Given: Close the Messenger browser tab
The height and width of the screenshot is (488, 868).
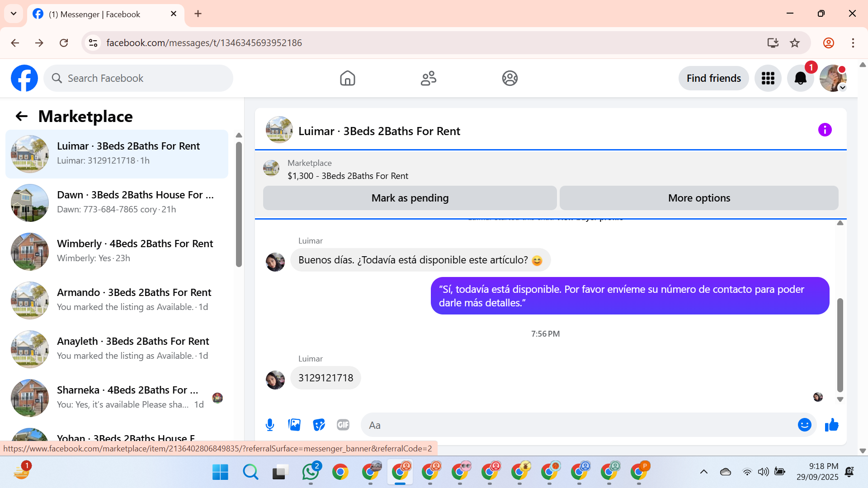Looking at the screenshot, I should click(x=174, y=14).
